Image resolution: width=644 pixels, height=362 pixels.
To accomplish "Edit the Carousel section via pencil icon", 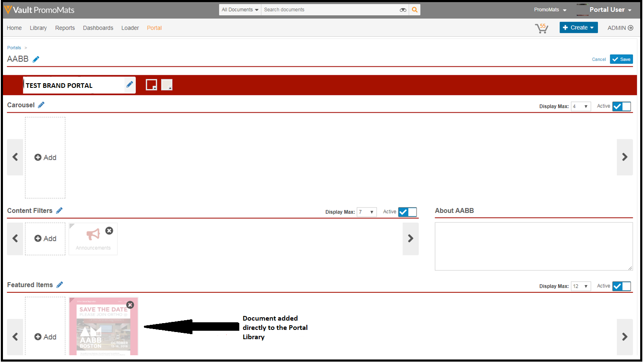I will coord(41,105).
